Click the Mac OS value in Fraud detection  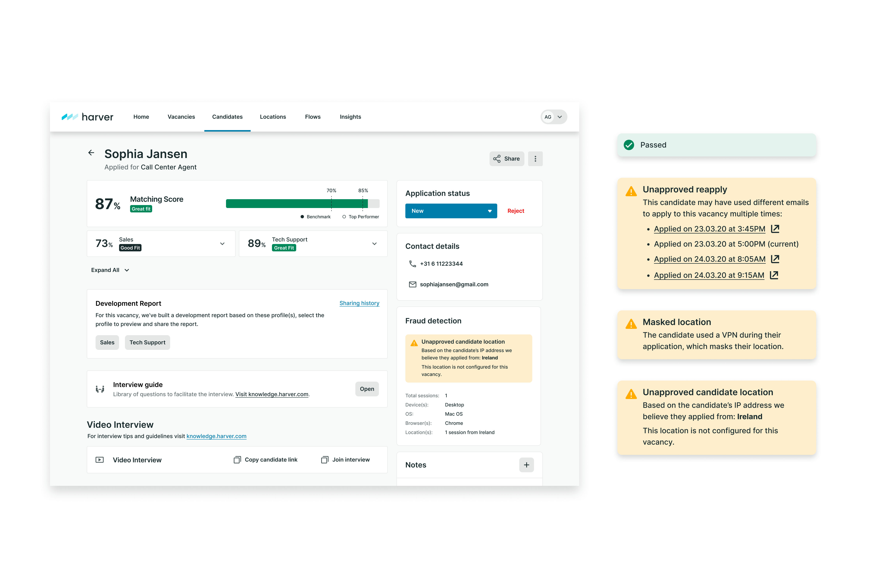[454, 414]
